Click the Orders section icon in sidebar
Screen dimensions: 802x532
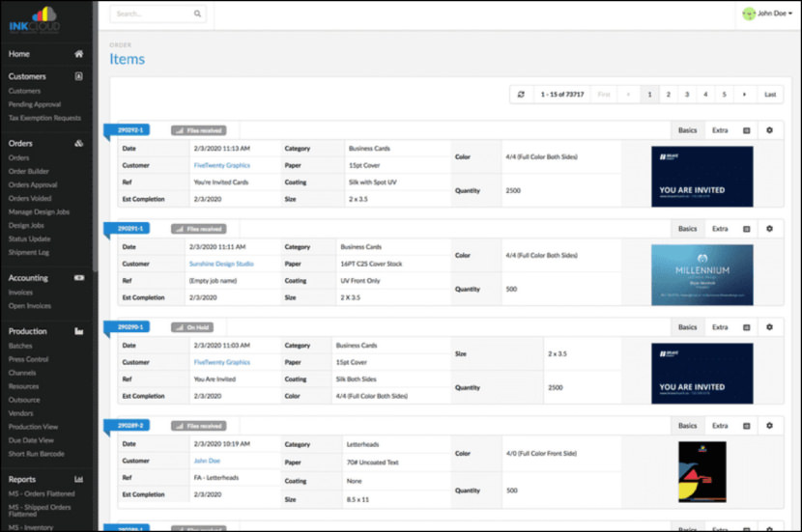[x=78, y=143]
